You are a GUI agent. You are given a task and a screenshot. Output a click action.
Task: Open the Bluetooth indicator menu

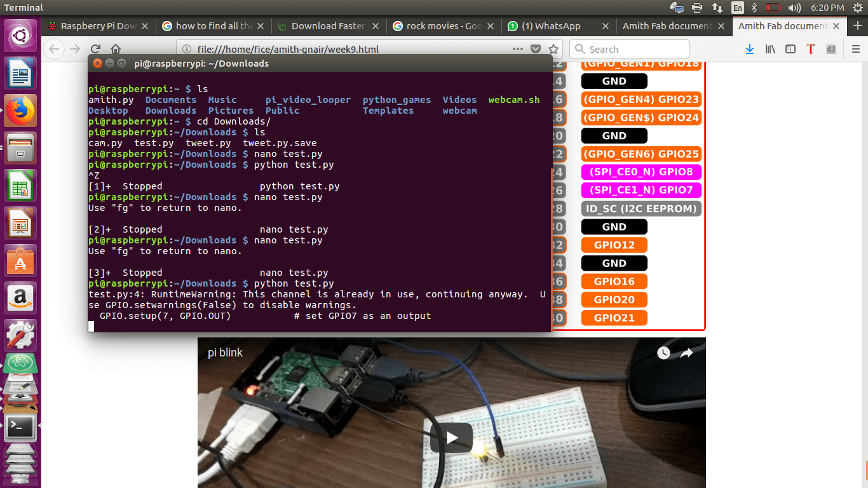(x=754, y=8)
